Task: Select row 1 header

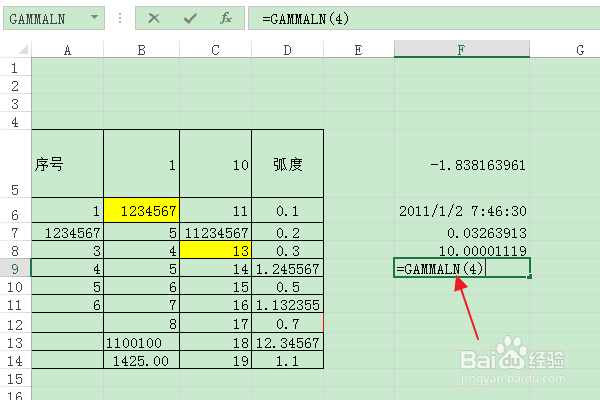Action: tap(15, 67)
